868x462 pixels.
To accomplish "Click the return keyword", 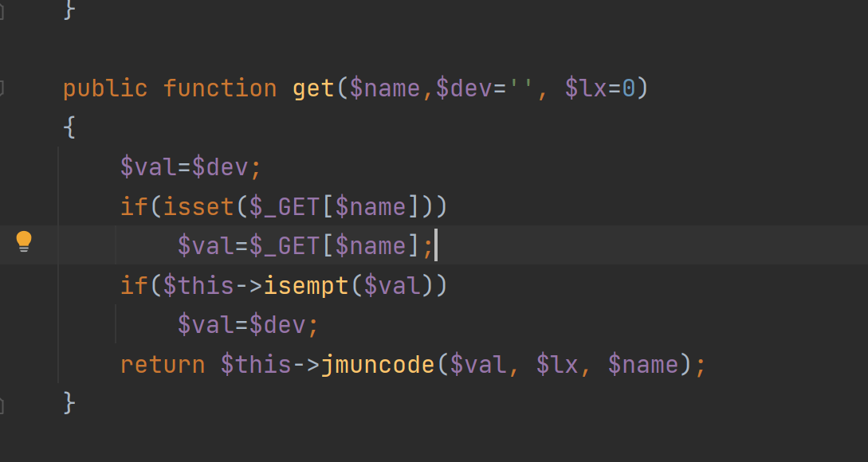I will pos(163,365).
